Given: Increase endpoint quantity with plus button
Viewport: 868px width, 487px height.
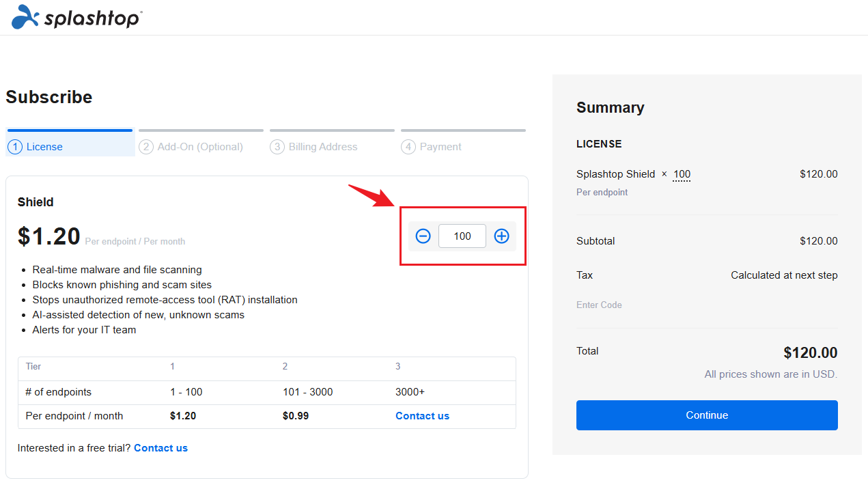Looking at the screenshot, I should [x=502, y=236].
